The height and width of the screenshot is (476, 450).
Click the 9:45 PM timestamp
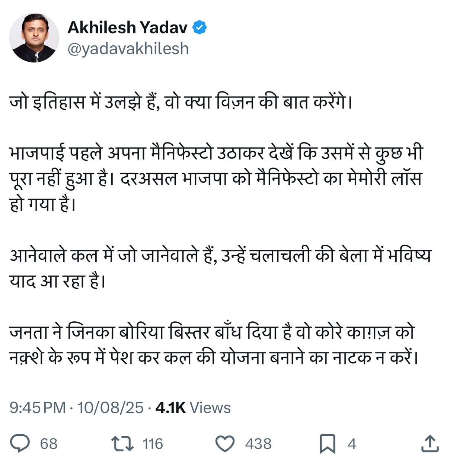[38, 408]
